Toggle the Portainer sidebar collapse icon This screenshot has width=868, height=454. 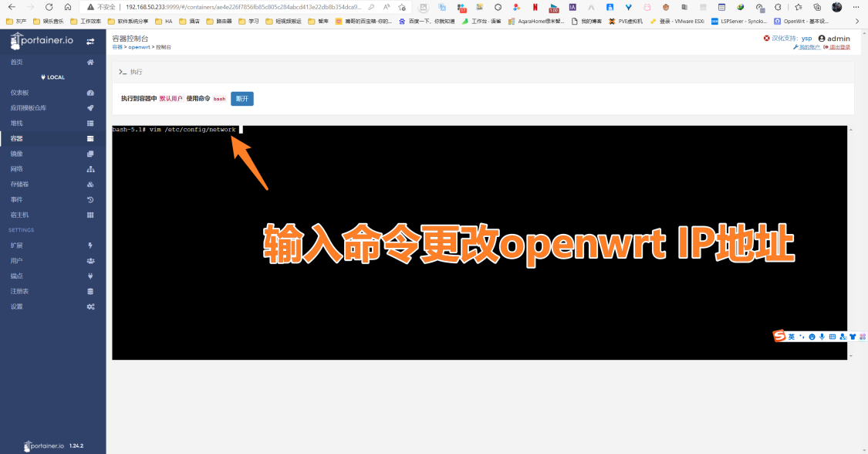90,41
